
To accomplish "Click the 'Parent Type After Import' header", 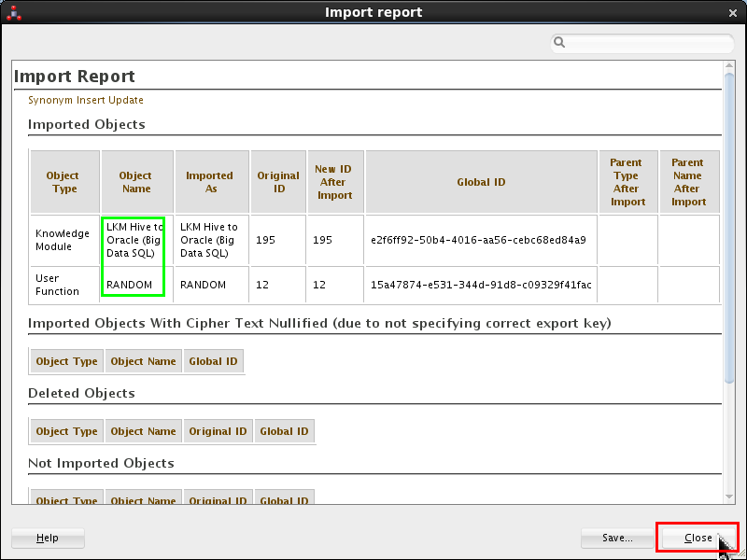I will 627,182.
